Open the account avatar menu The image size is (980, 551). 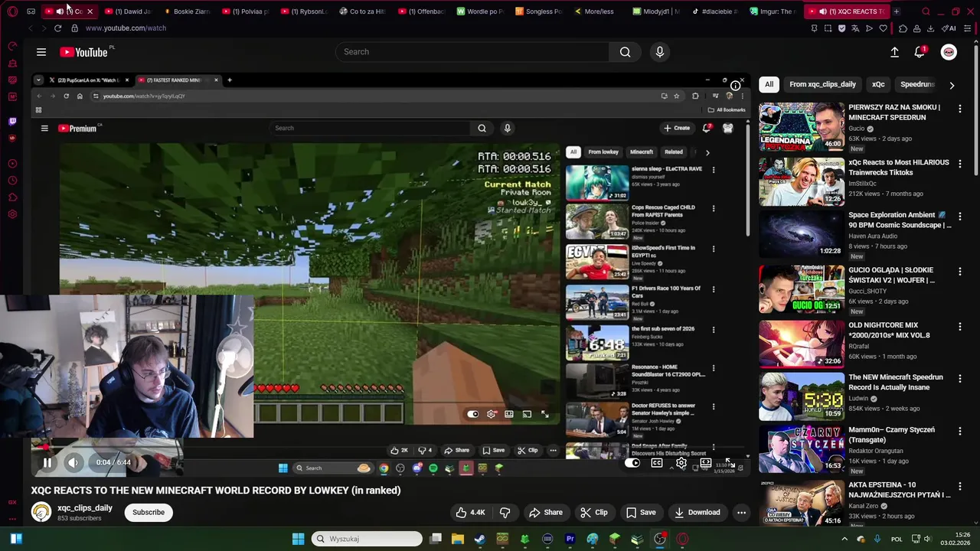point(949,52)
